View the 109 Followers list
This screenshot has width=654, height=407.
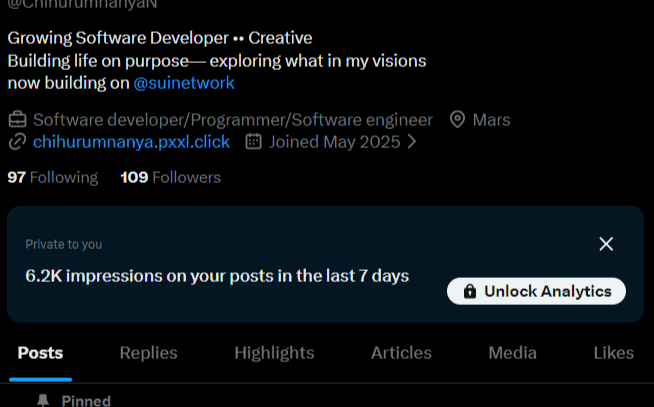point(171,177)
